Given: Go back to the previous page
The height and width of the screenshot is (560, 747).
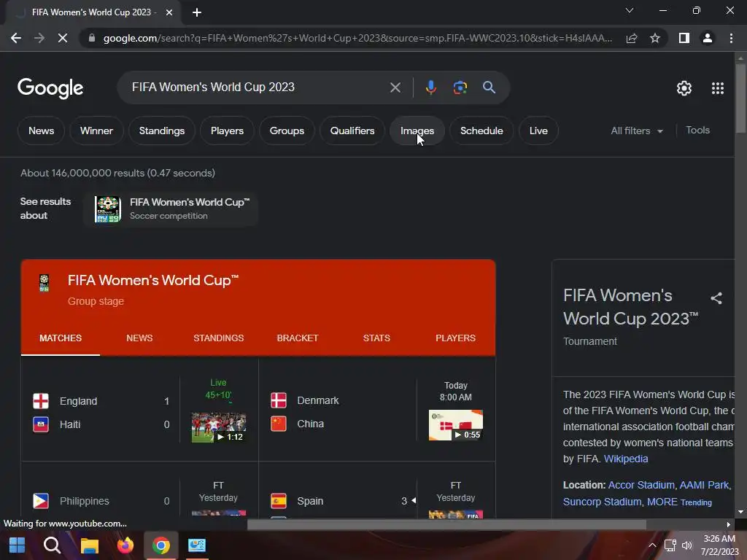Looking at the screenshot, I should [16, 38].
